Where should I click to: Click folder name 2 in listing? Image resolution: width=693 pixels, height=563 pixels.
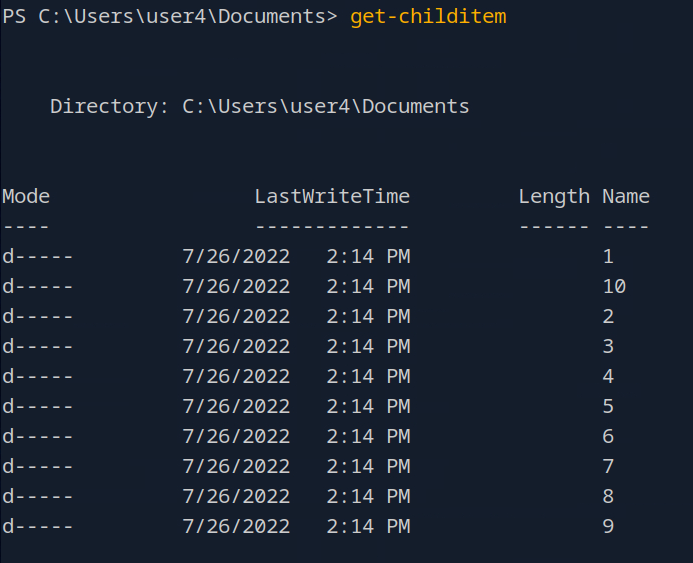608,317
